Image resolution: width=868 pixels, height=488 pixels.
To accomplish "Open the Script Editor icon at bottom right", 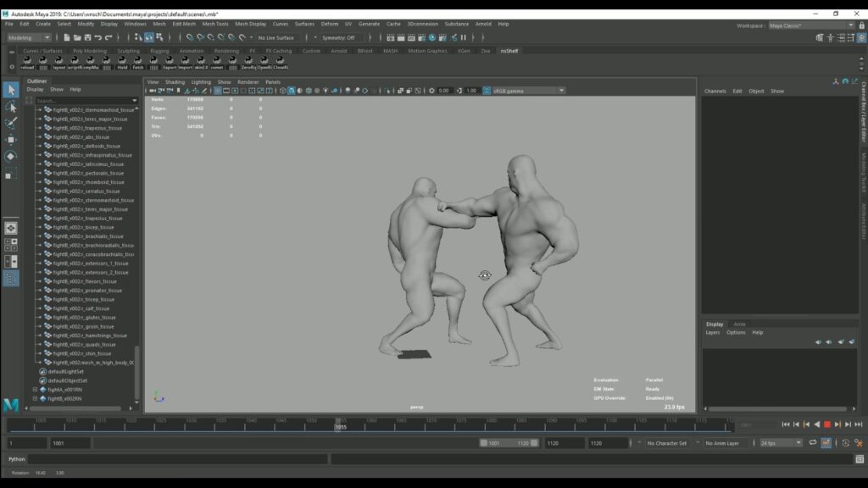I will coord(860,458).
